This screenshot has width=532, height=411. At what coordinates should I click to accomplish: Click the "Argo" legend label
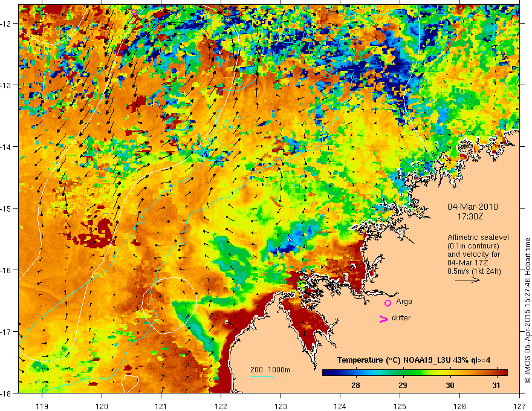pyautogui.click(x=404, y=302)
